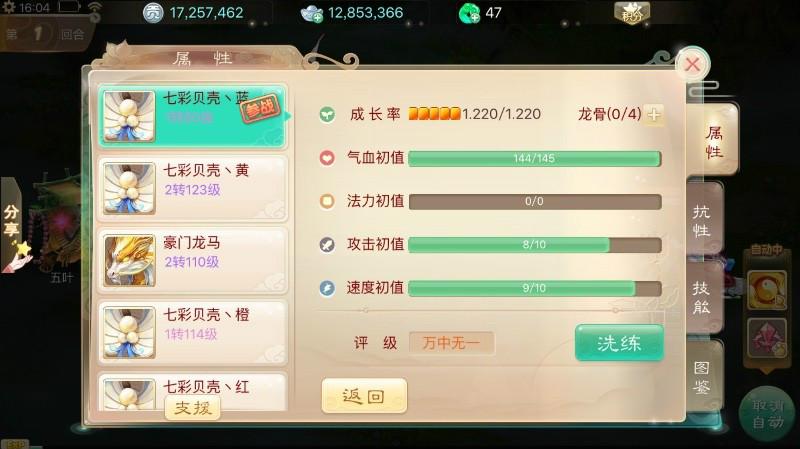
Task: Open the 图鉴 tab
Action: coord(704,377)
